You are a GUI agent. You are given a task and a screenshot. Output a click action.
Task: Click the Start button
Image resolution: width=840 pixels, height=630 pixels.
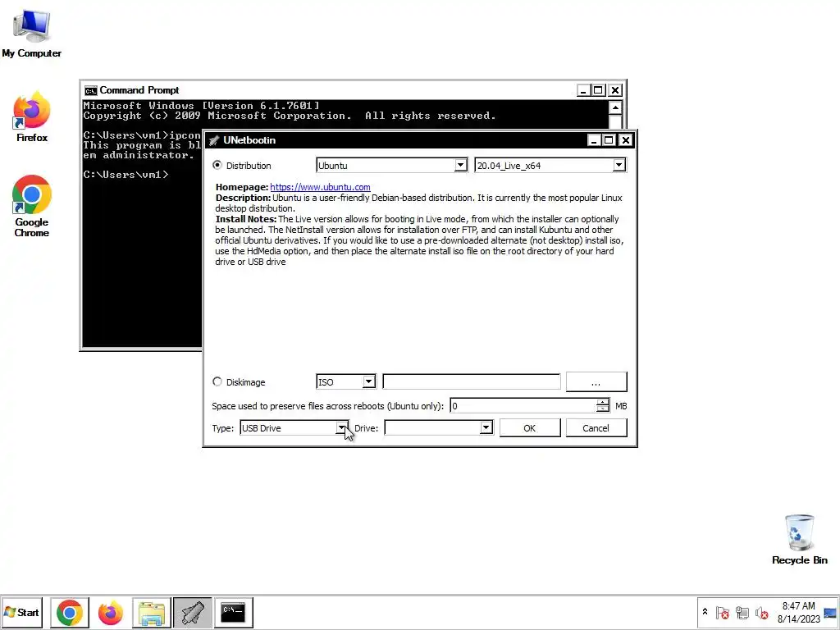(x=21, y=612)
